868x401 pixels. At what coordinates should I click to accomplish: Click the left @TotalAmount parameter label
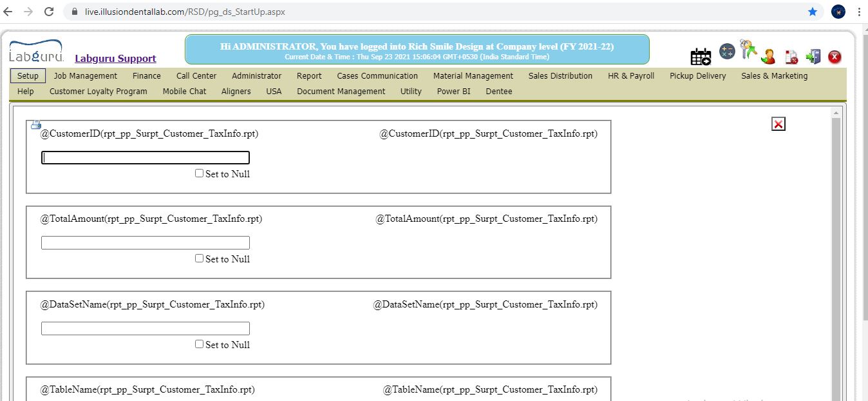pyautogui.click(x=151, y=219)
